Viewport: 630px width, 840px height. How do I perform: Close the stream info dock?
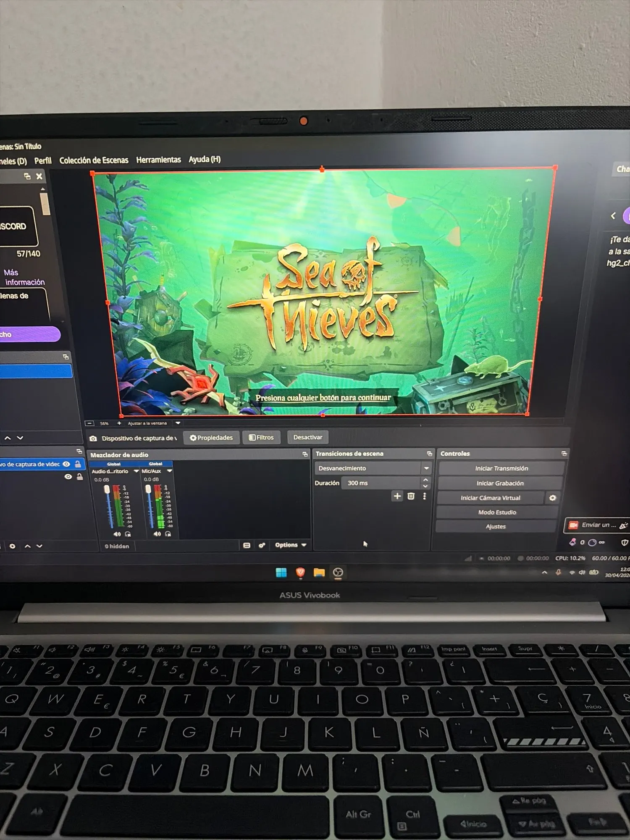(39, 176)
